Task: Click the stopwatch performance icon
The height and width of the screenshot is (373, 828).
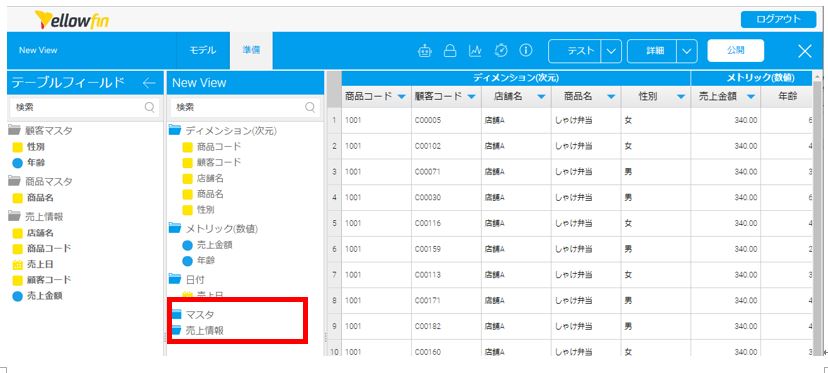Action: 501,51
